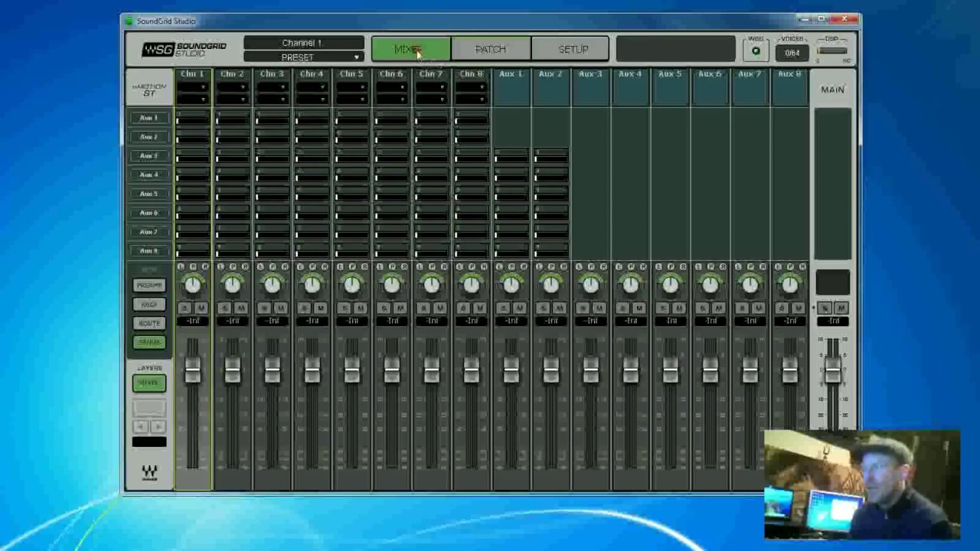Click the blank display panel beside SETUP
Image resolution: width=980 pixels, height=551 pixels.
tap(675, 50)
